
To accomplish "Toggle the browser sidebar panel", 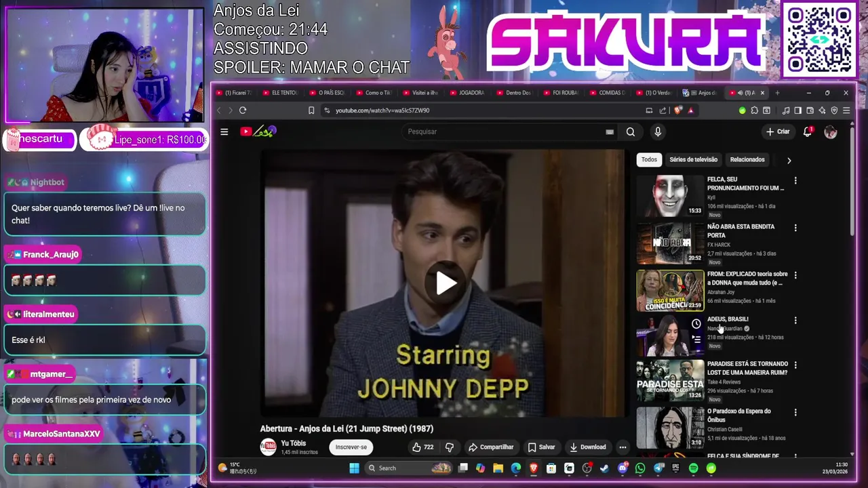I will [x=797, y=110].
